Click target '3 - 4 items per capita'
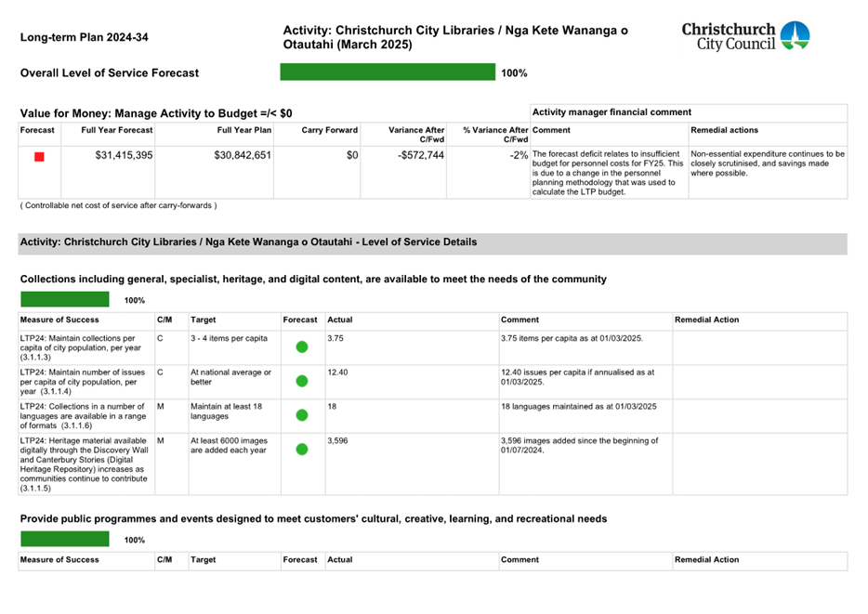 coord(229,338)
